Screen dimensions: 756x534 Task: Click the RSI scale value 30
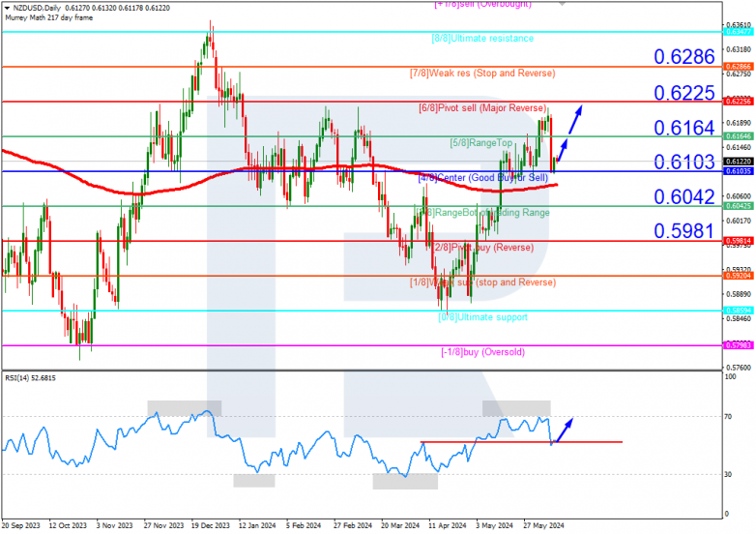[729, 475]
